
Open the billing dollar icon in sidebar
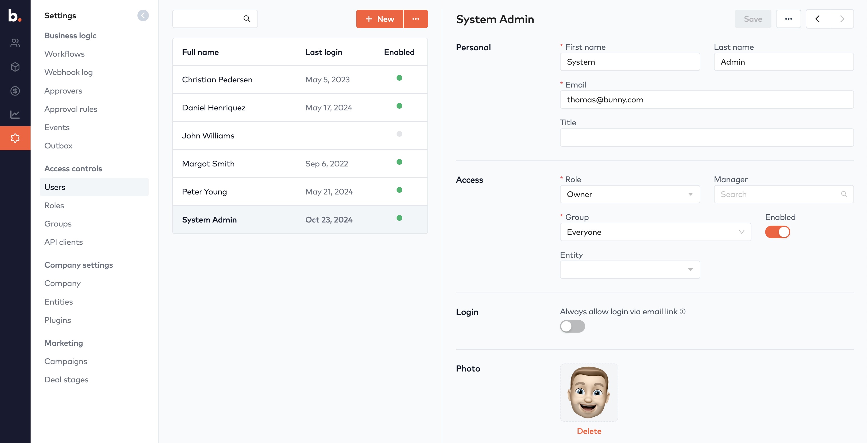15,91
